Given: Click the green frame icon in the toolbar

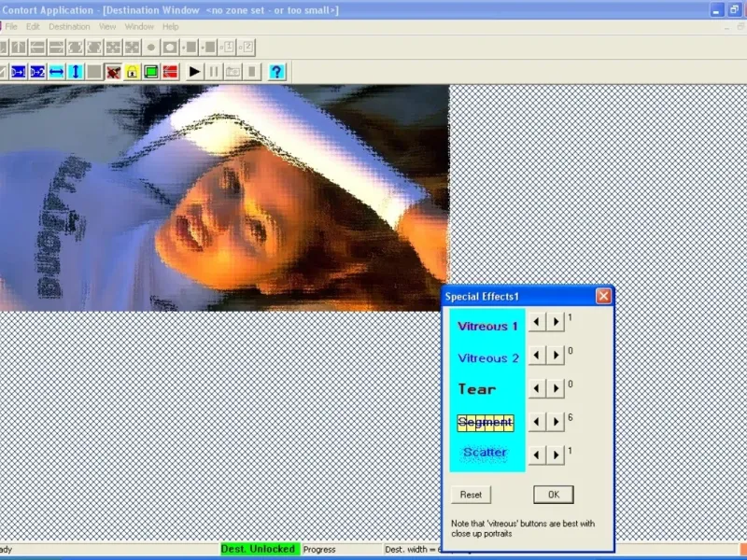Looking at the screenshot, I should [x=150, y=72].
